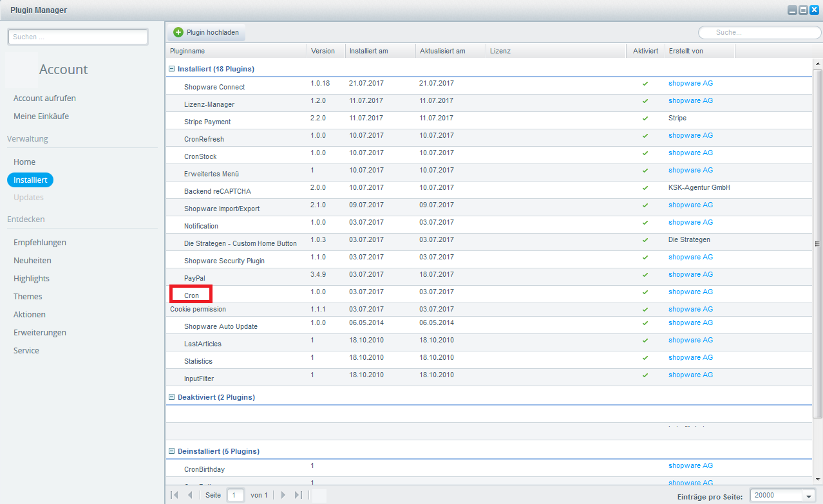Screen dimensions: 823x504
Task: Click activated checkmark for CronStock
Action: pyautogui.click(x=645, y=153)
